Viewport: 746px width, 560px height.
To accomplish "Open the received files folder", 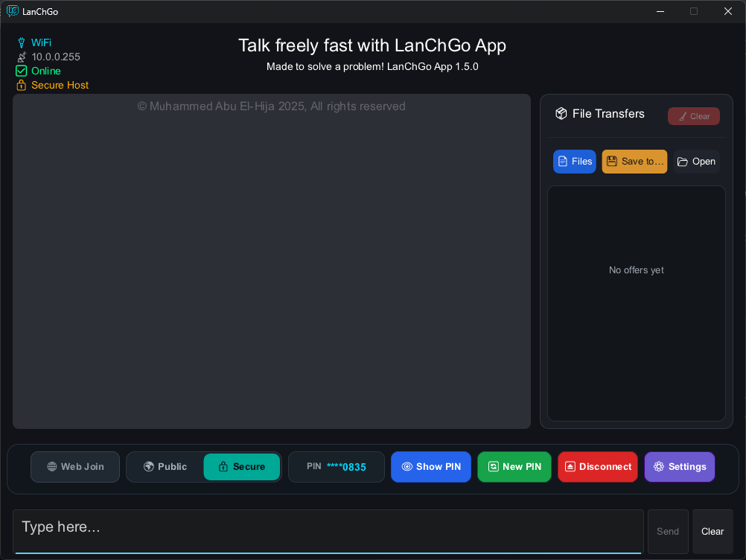I will 696,162.
